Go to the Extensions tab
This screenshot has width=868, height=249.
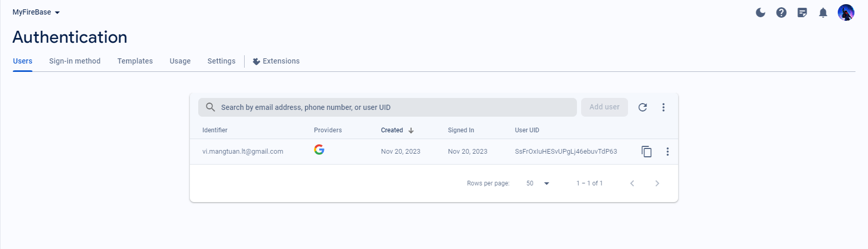pyautogui.click(x=276, y=61)
